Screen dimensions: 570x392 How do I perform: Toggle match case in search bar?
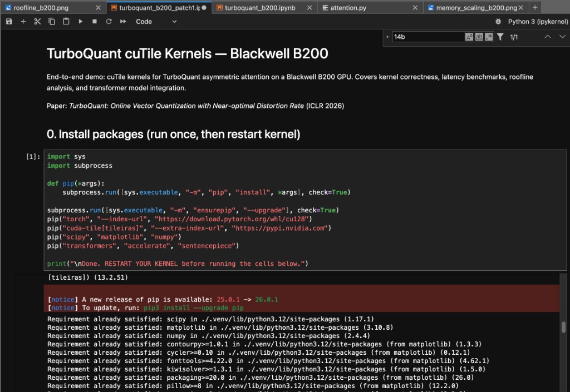coord(469,37)
